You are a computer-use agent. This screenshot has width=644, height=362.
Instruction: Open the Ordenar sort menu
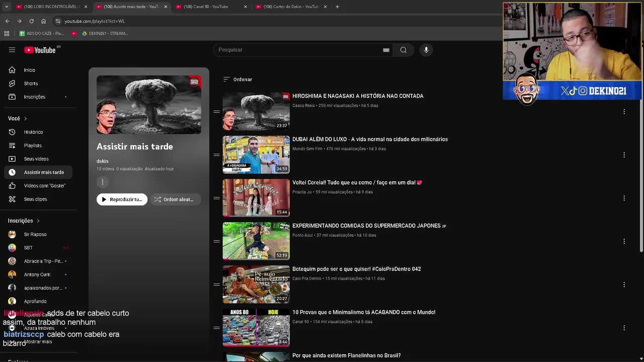click(237, 79)
